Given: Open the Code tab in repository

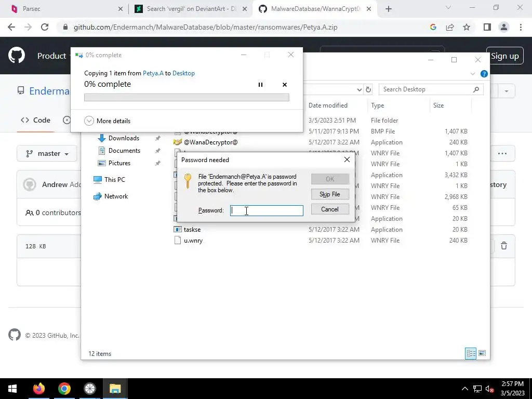Looking at the screenshot, I should [x=35, y=120].
